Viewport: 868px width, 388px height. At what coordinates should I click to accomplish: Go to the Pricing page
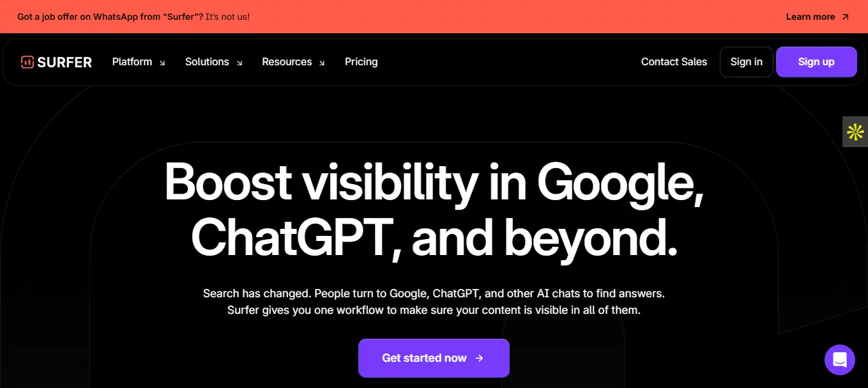tap(361, 62)
